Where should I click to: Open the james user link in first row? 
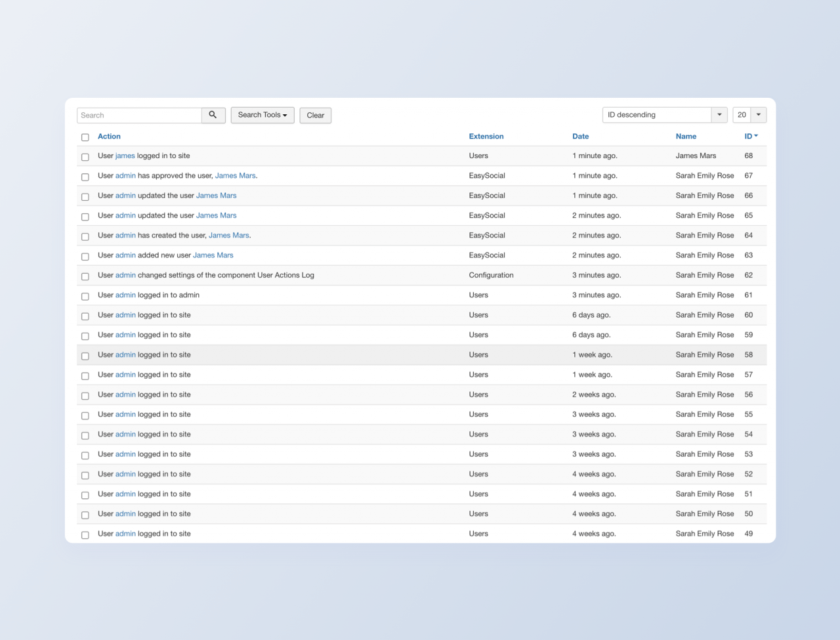pyautogui.click(x=125, y=156)
